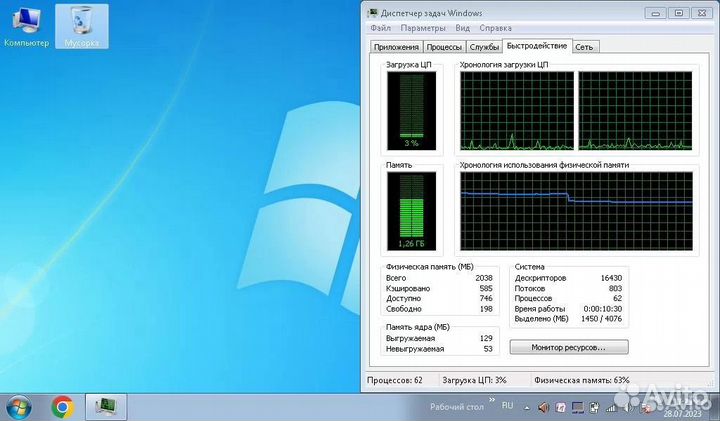The image size is (720, 421).
Task: Click the Выгружаемая value 129
Action: (x=486, y=338)
